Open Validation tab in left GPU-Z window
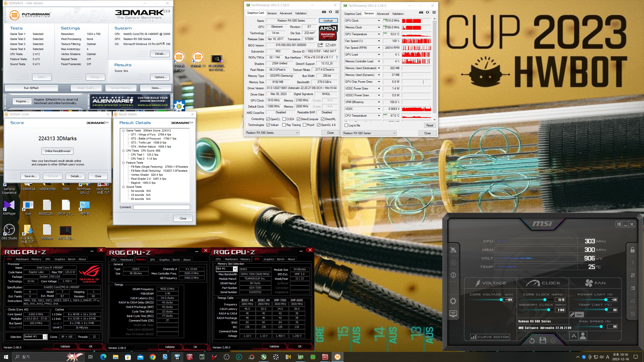644x362 pixels. (301, 13)
